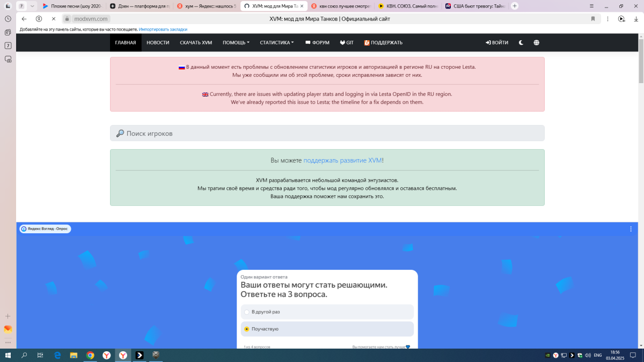The height and width of the screenshot is (362, 644).
Task: Click the taskbar search magnifier
Action: (x=24, y=355)
